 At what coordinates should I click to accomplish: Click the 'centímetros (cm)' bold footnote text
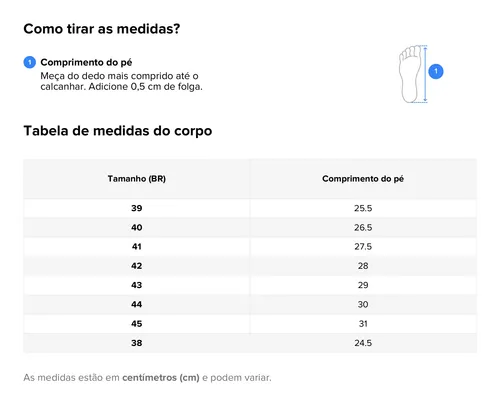[x=161, y=378]
